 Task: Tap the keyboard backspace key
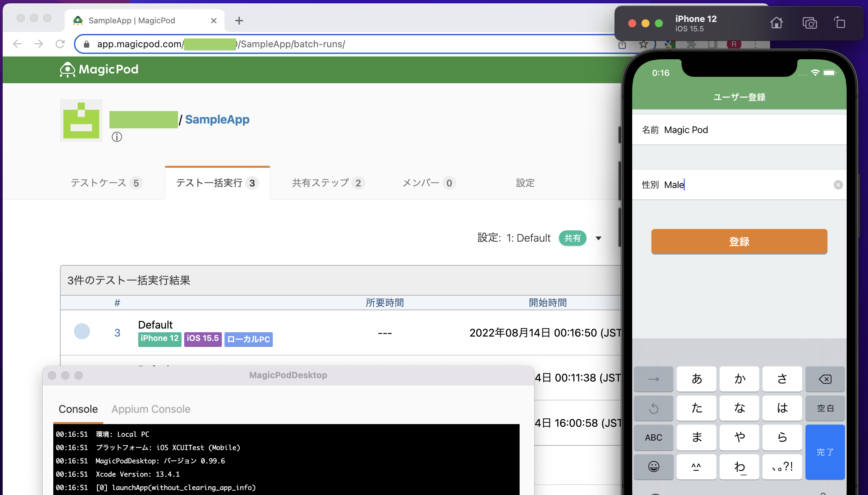(x=825, y=379)
